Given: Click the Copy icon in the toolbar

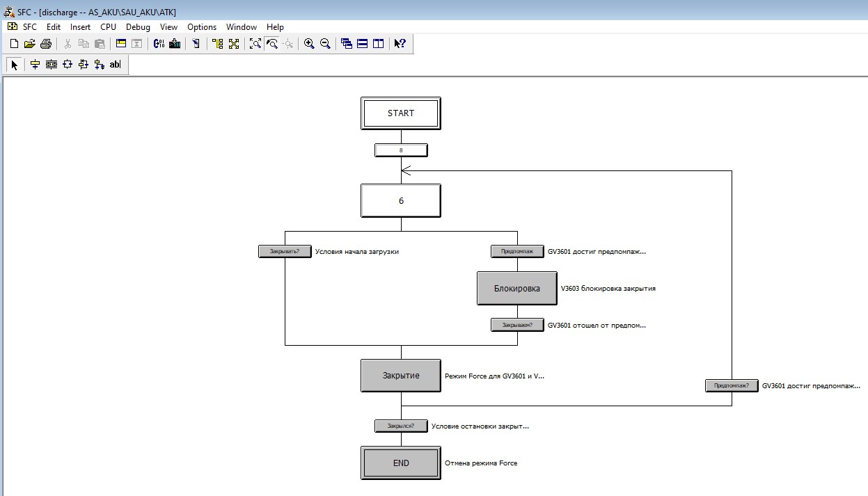Looking at the screenshot, I should pyautogui.click(x=84, y=44).
